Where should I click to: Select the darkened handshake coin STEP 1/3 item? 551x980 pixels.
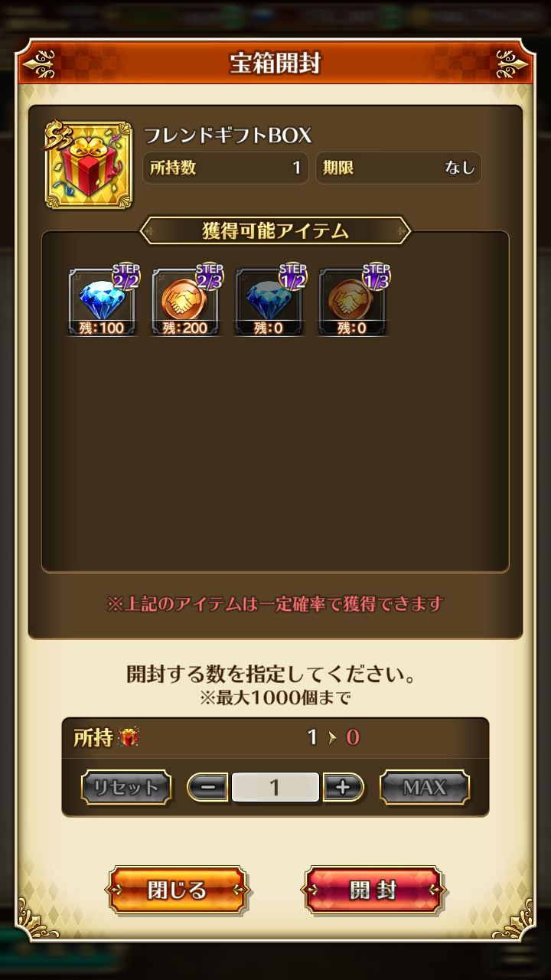coord(352,299)
